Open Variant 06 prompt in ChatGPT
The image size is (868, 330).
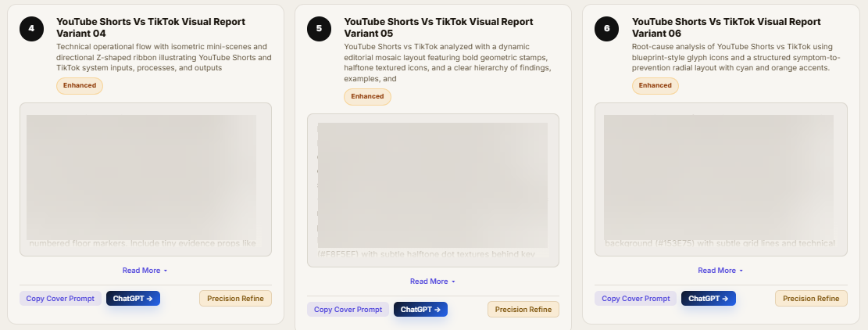click(x=709, y=299)
